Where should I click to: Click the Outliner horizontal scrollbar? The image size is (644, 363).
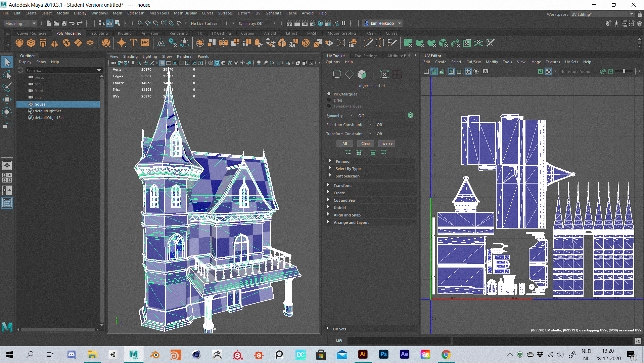(58, 329)
